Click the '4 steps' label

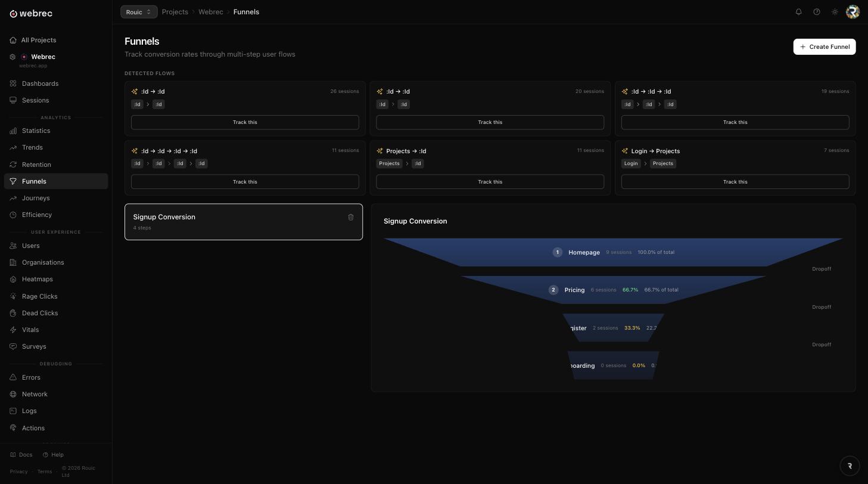click(x=142, y=228)
